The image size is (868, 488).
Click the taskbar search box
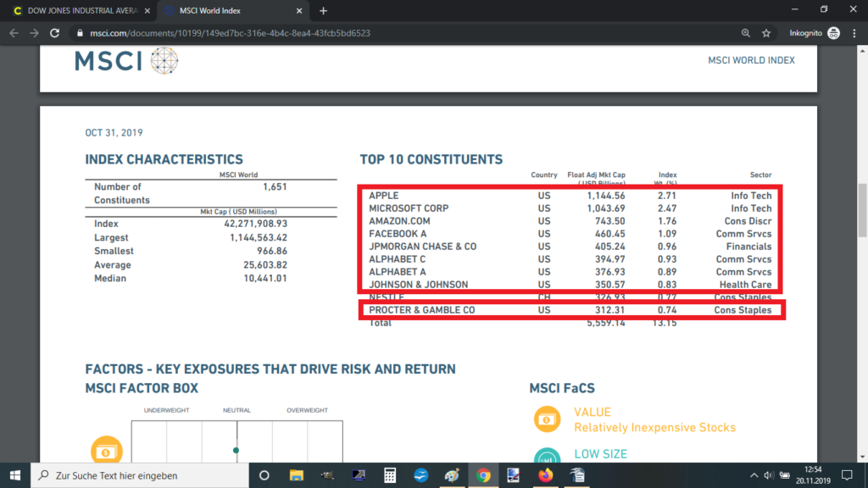tap(140, 475)
